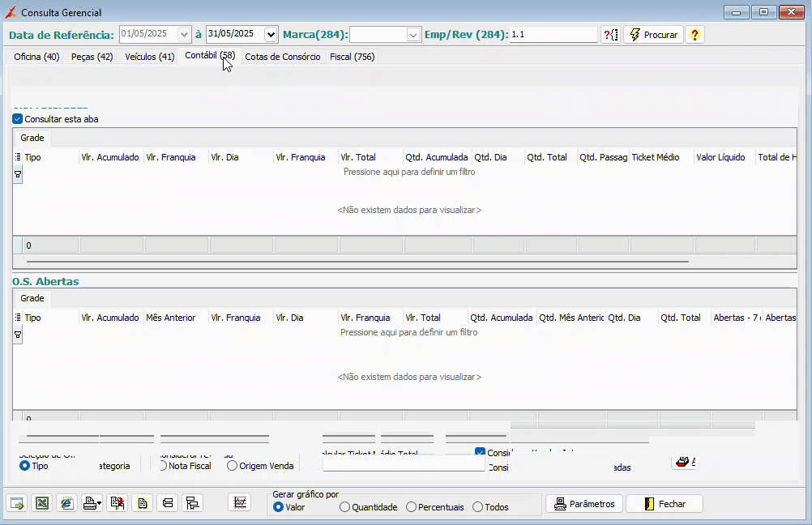Click the Procurar button
This screenshot has height=525, width=812.
[653, 35]
